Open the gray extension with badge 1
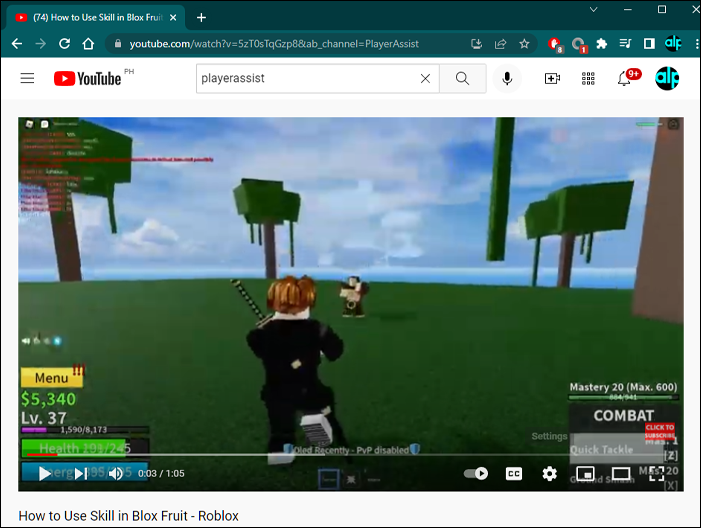The image size is (701, 528). coord(579,44)
